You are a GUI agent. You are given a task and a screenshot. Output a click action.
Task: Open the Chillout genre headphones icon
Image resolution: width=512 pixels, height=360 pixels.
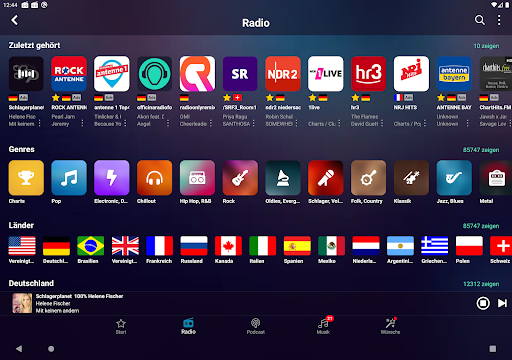(x=154, y=178)
